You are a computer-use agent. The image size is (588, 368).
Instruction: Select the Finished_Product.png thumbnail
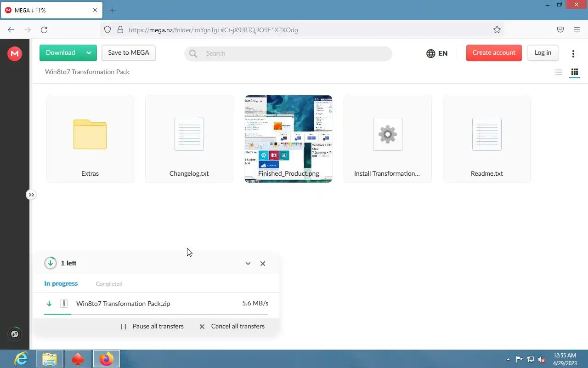point(288,139)
